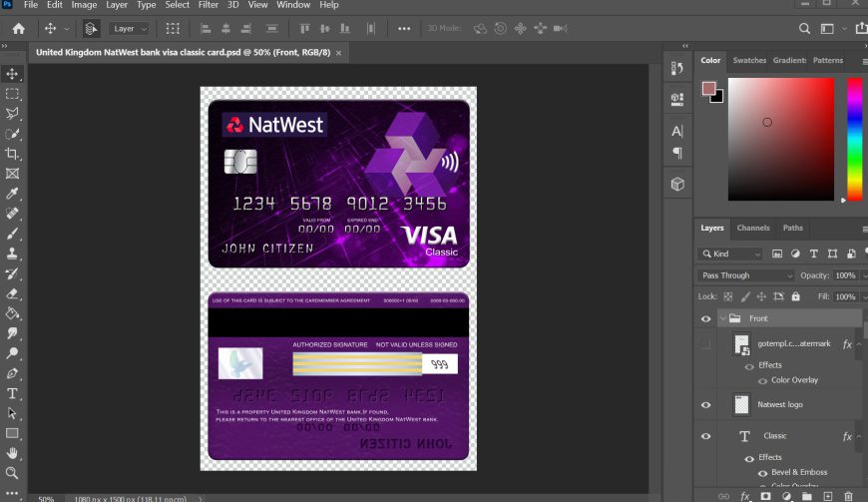Collapse effects of gotempl watermark layer

[x=859, y=344]
